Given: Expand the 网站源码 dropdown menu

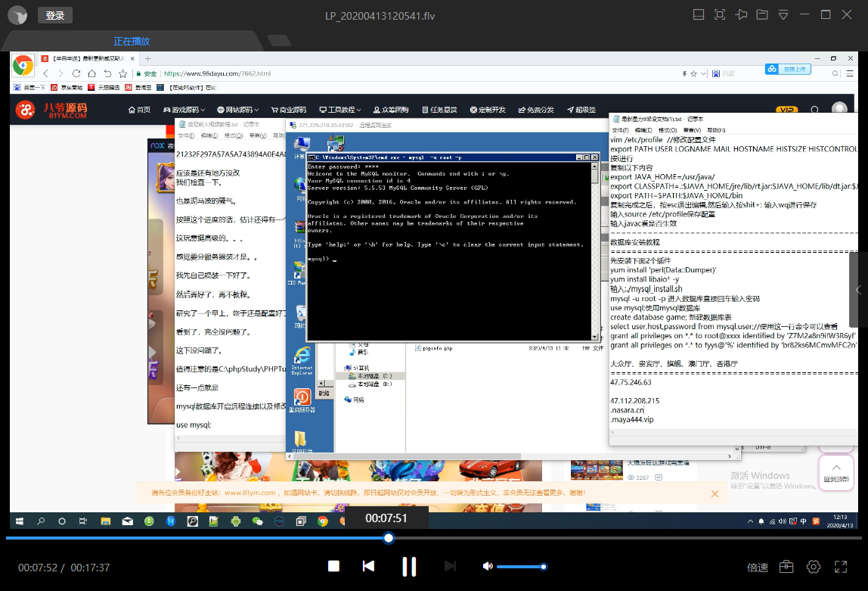Looking at the screenshot, I should 237,110.
